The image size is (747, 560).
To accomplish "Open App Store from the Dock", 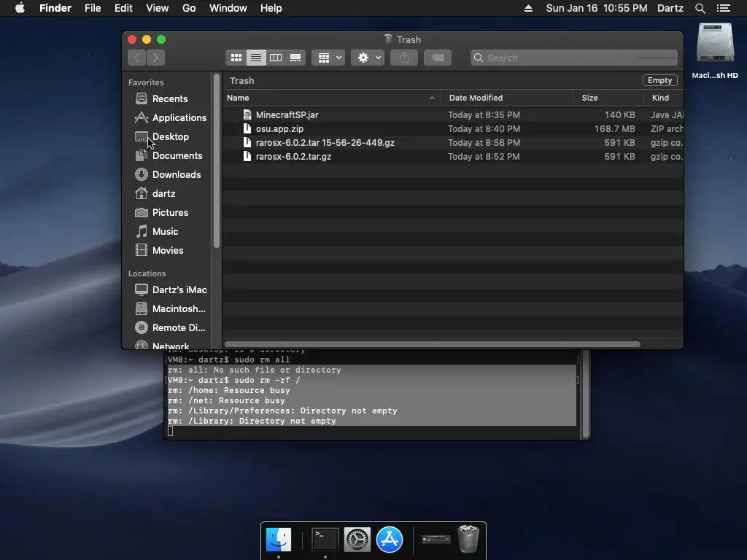I will (x=390, y=540).
